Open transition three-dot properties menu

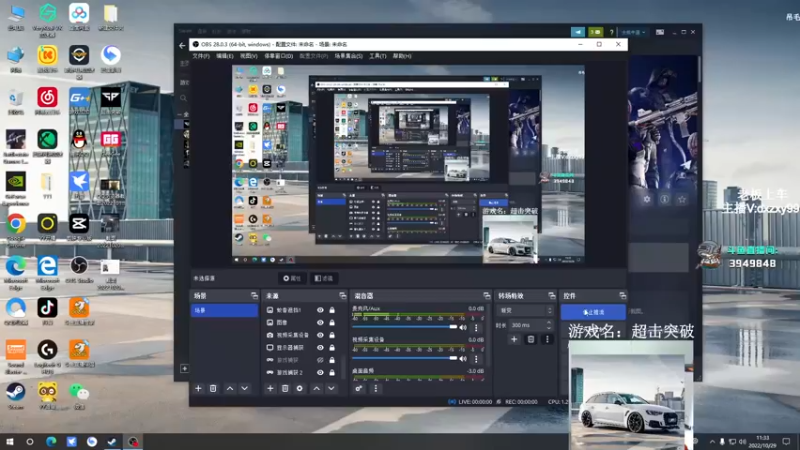pyautogui.click(x=547, y=339)
